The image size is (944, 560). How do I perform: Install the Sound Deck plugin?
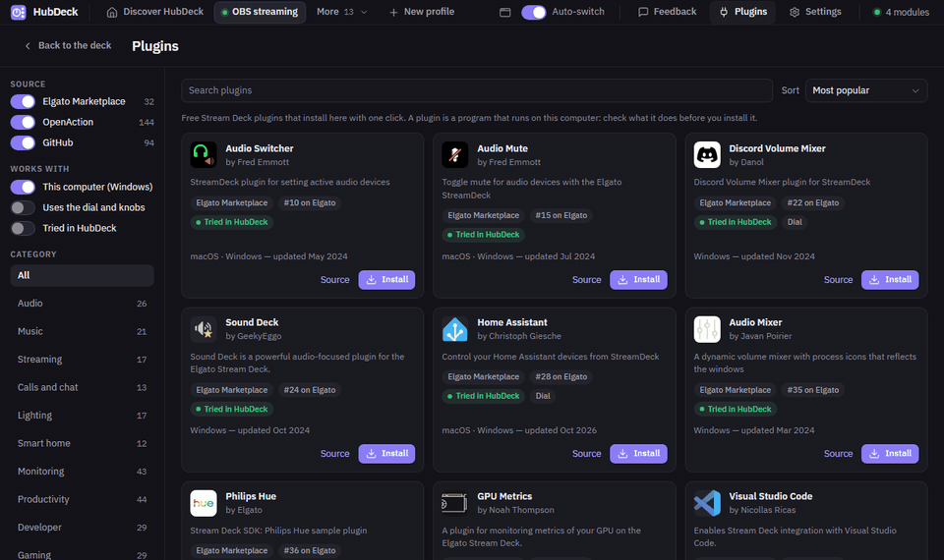pyautogui.click(x=386, y=454)
